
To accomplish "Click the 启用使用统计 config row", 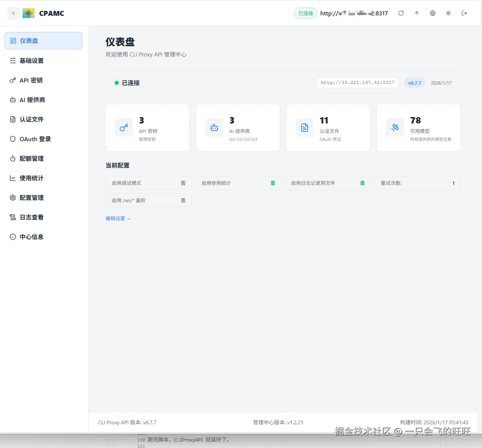I will pyautogui.click(x=238, y=183).
